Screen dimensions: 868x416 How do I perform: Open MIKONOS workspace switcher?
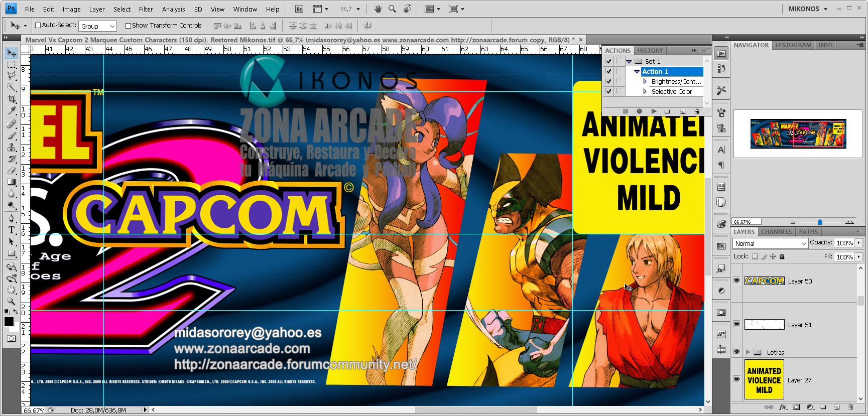coord(808,9)
